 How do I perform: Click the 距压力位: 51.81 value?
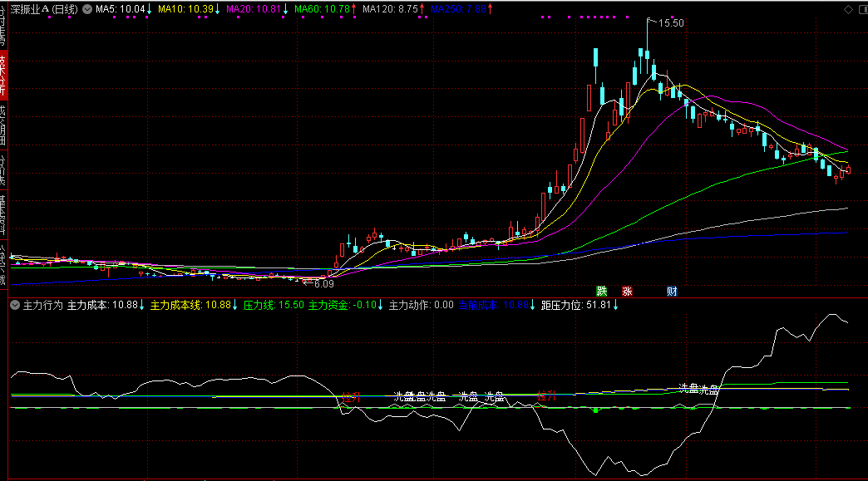click(x=575, y=305)
